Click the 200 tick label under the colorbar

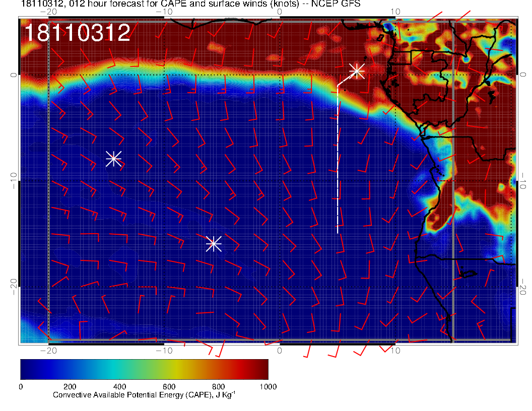pyautogui.click(x=70, y=387)
